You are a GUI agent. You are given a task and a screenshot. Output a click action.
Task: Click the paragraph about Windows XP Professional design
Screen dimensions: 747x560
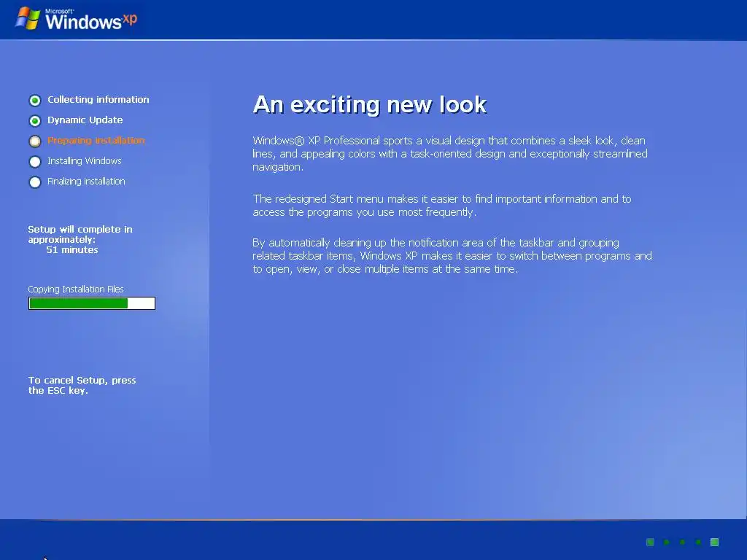[450, 153]
